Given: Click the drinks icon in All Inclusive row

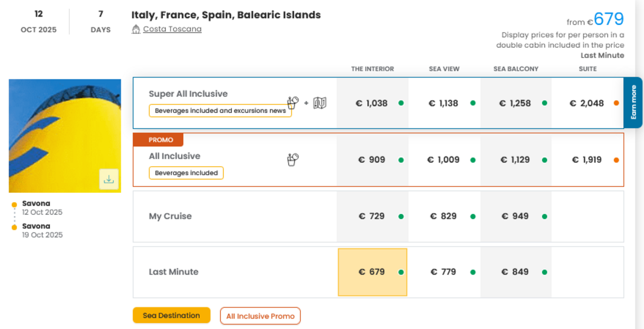Looking at the screenshot, I should point(293,160).
